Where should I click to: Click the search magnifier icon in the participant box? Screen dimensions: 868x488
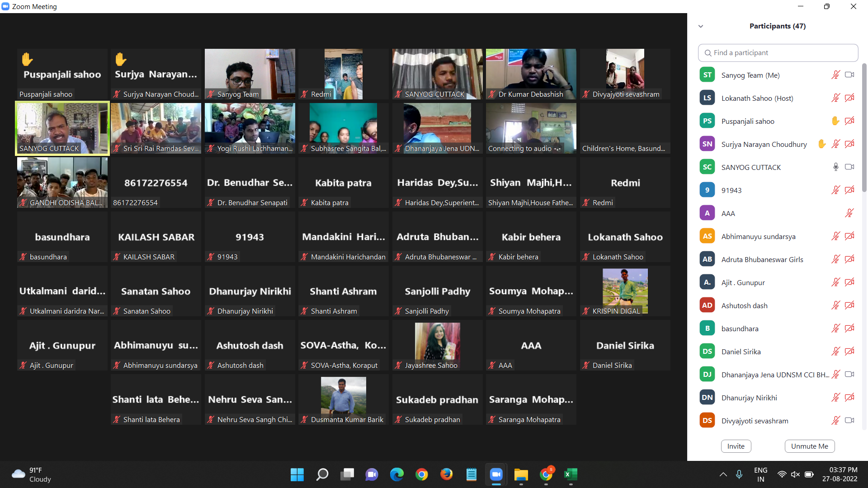point(708,53)
